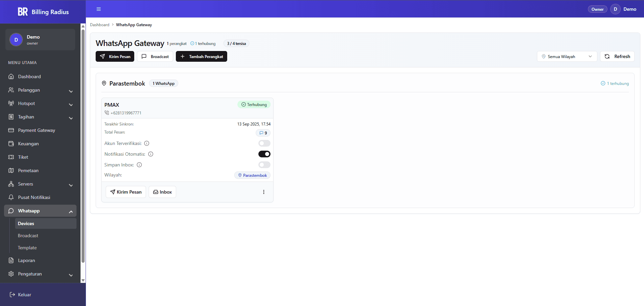Click the Tiket ticket icon
644x306 pixels.
pyautogui.click(x=11, y=157)
